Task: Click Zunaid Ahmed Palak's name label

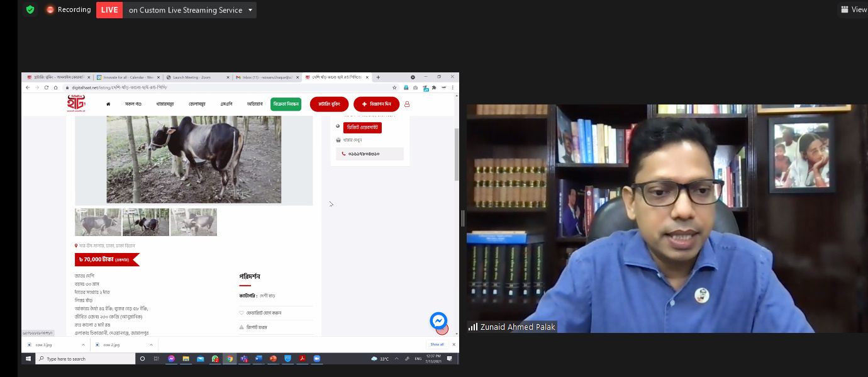Action: [511, 327]
